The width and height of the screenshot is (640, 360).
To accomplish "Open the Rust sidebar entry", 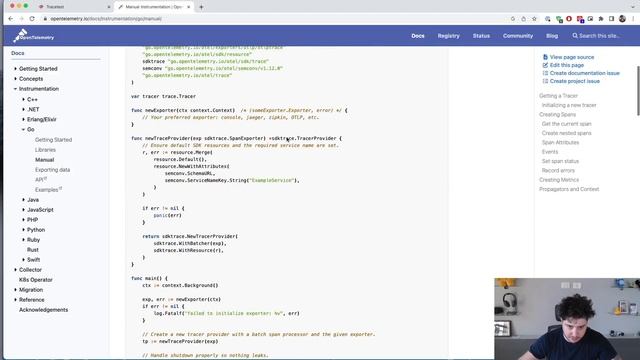I will point(33,250).
